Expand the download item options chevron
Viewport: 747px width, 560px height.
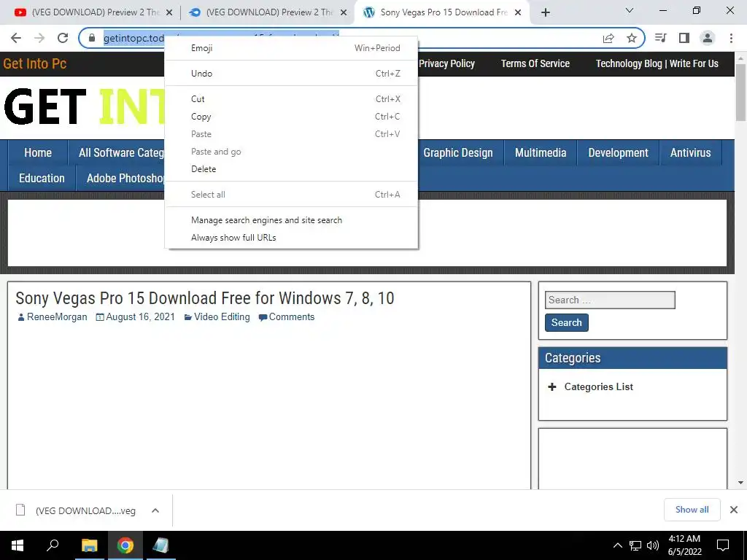(155, 510)
